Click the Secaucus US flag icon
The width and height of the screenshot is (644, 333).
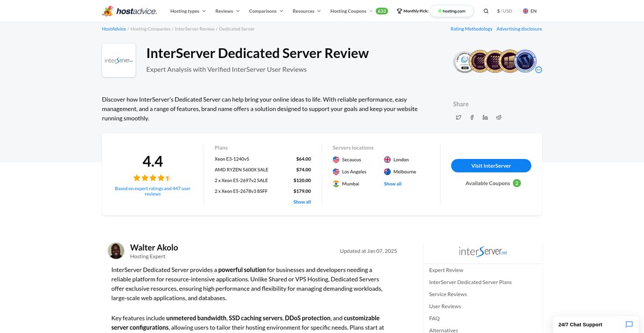336,160
